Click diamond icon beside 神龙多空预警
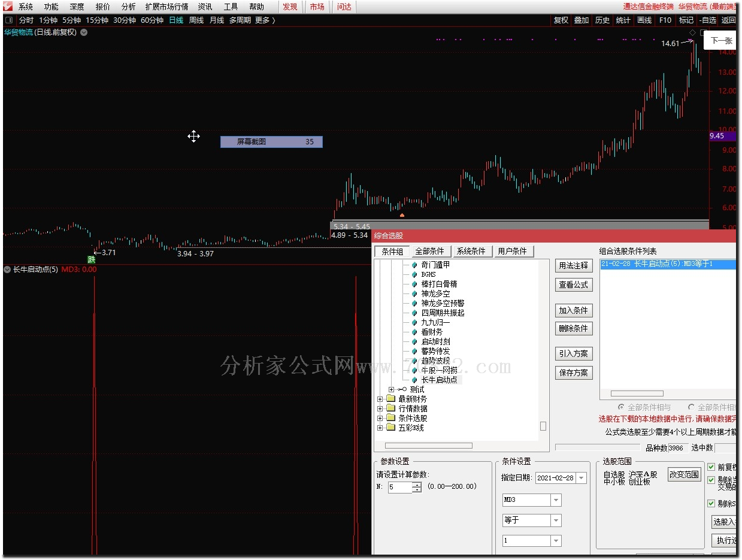Image resolution: width=742 pixels, height=560 pixels. click(x=414, y=303)
